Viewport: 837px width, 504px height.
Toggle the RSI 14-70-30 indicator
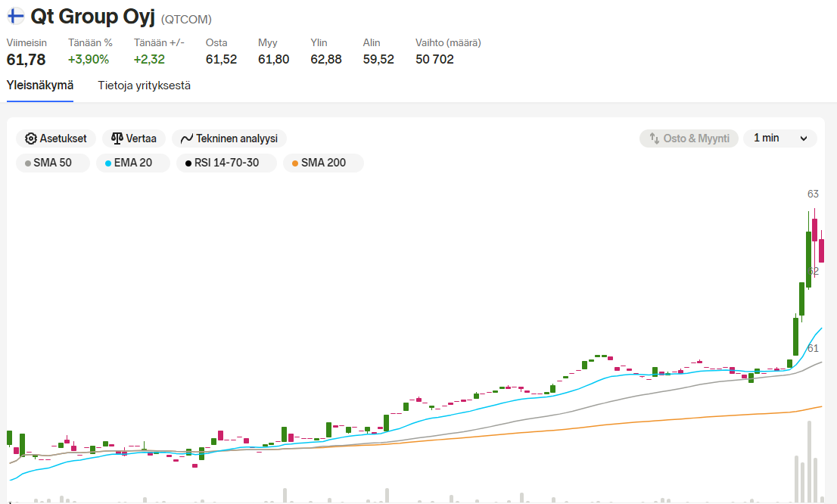coord(226,163)
